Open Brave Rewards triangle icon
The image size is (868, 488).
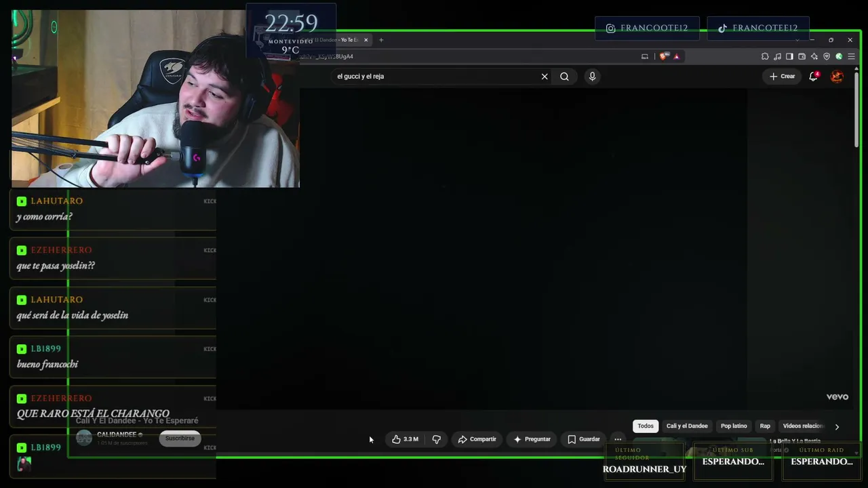(676, 56)
